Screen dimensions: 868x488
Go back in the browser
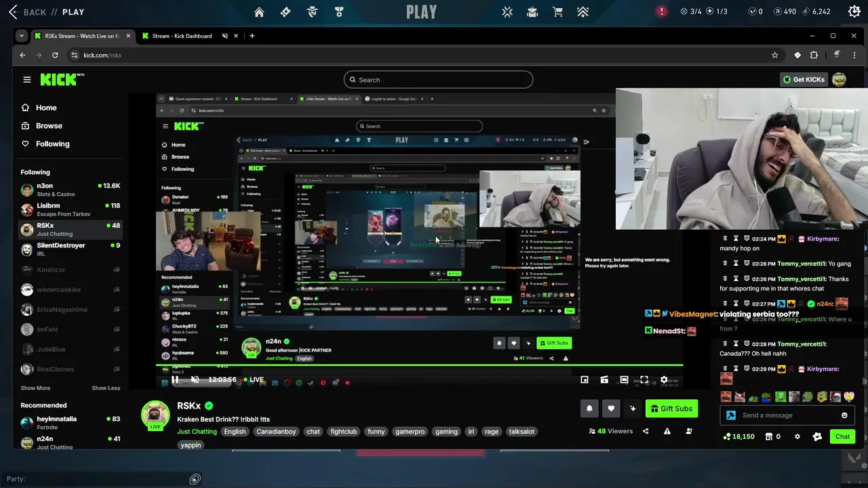[22, 55]
